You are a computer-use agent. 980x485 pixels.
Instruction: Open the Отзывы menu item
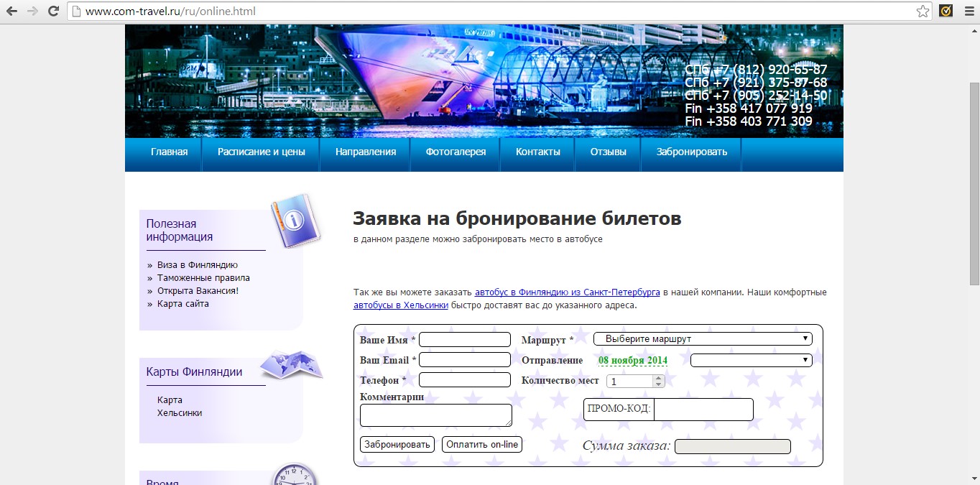click(x=609, y=152)
